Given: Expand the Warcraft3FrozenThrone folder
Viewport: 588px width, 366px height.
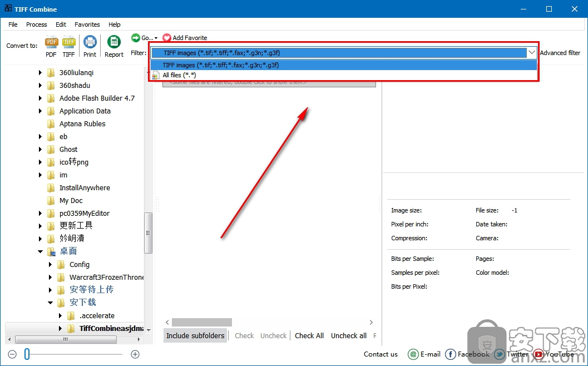Looking at the screenshot, I should coord(50,277).
